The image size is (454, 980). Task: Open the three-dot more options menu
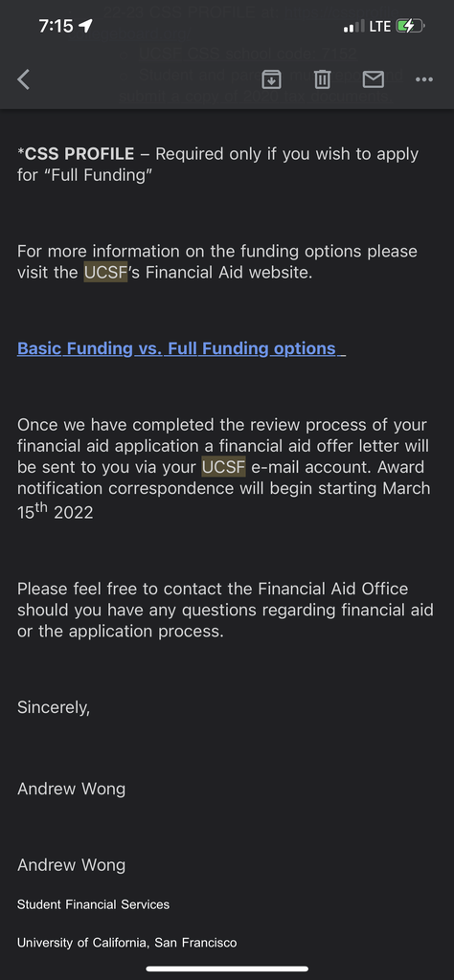[424, 79]
